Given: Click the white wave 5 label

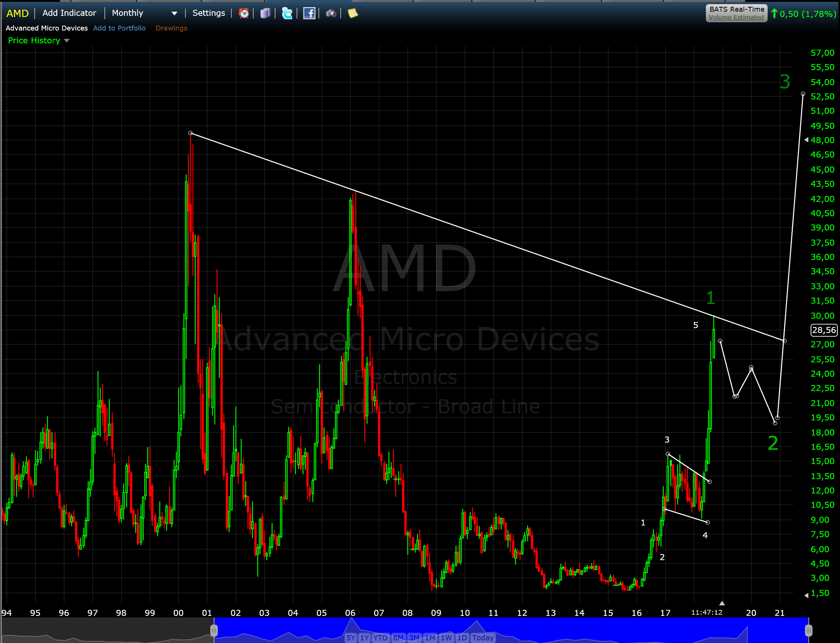Looking at the screenshot, I should 696,325.
